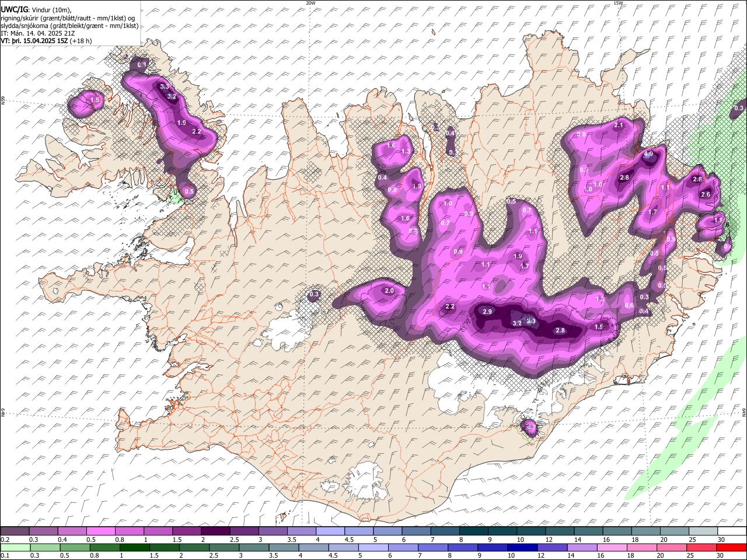Pick the upper legend swatch between 0.2 and 0.3
The image size is (747, 560).
[15, 531]
